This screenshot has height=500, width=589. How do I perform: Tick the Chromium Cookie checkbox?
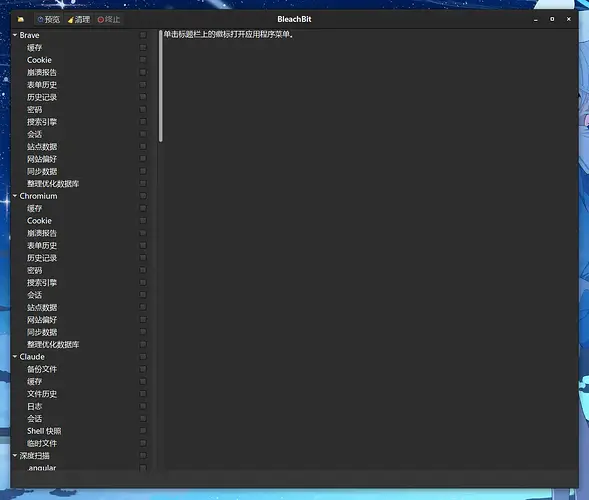click(143, 221)
